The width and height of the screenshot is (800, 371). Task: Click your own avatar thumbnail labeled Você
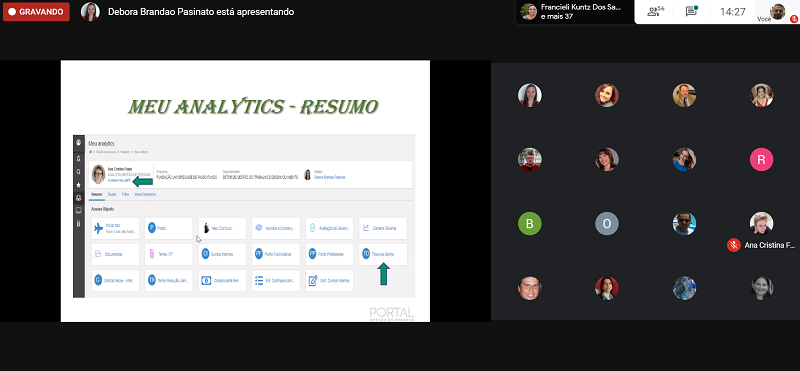pyautogui.click(x=778, y=11)
